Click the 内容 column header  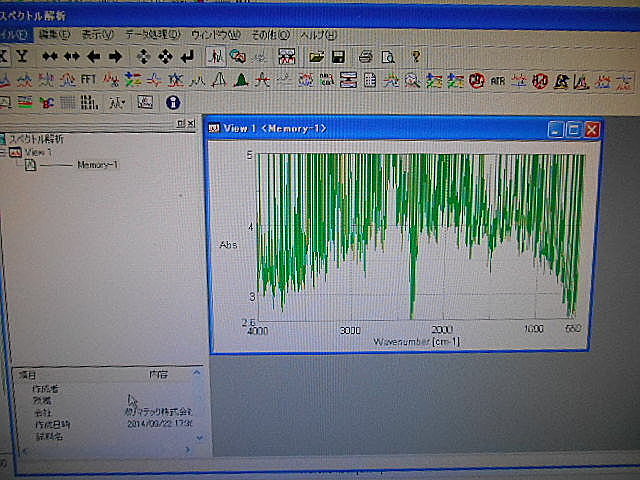158,374
